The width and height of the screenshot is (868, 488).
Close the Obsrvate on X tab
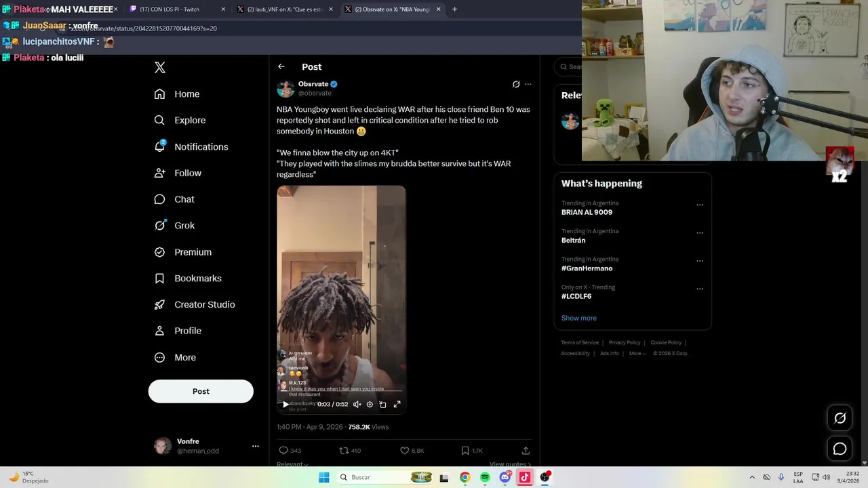(x=439, y=9)
